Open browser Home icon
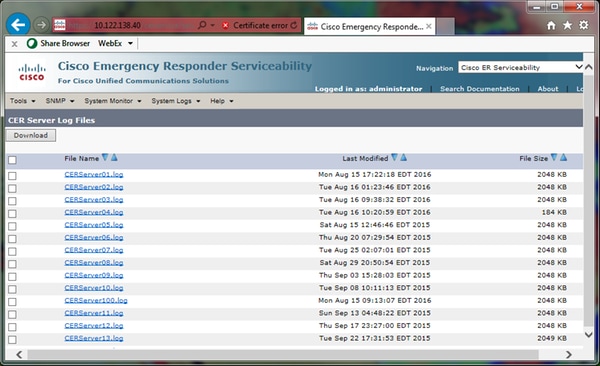600x366 pixels. pos(551,25)
